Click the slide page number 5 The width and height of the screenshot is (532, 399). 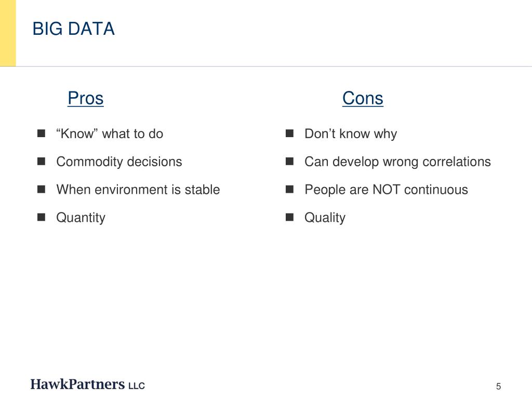click(498, 386)
